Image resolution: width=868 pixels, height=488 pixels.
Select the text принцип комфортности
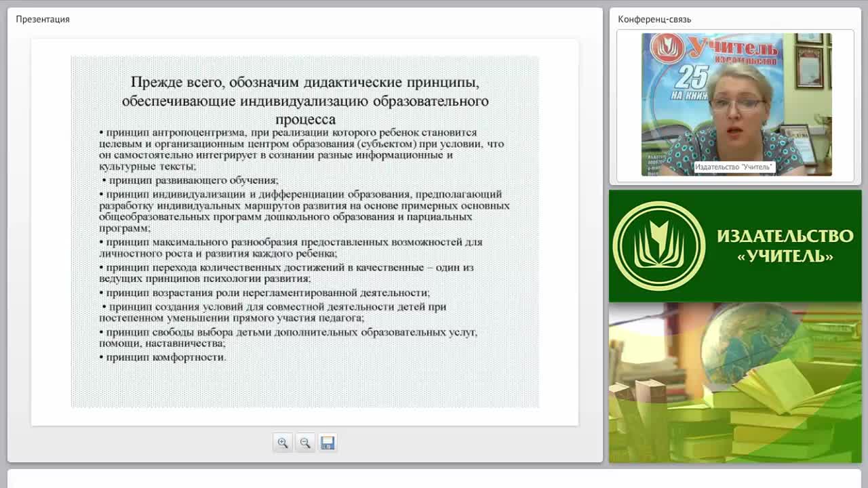coord(166,357)
